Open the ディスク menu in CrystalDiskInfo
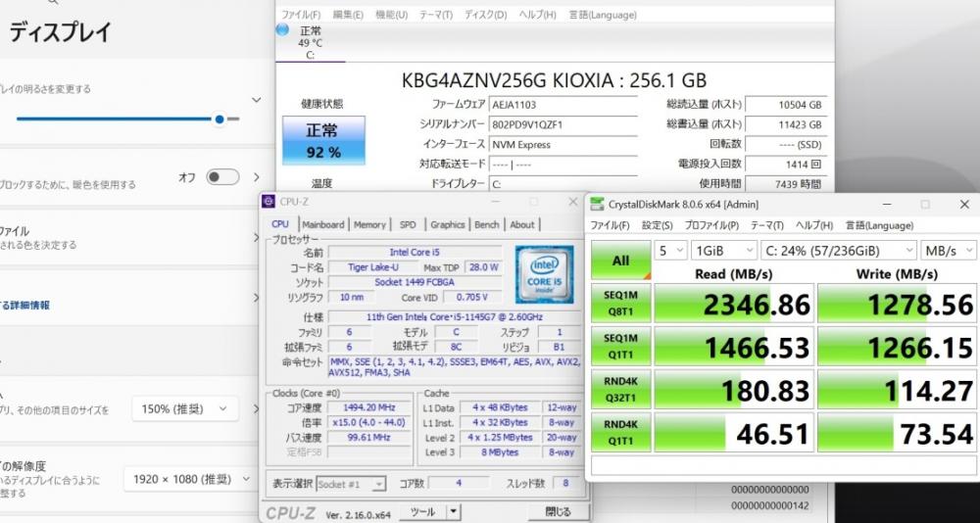Image resolution: width=980 pixels, height=523 pixels. [x=486, y=15]
